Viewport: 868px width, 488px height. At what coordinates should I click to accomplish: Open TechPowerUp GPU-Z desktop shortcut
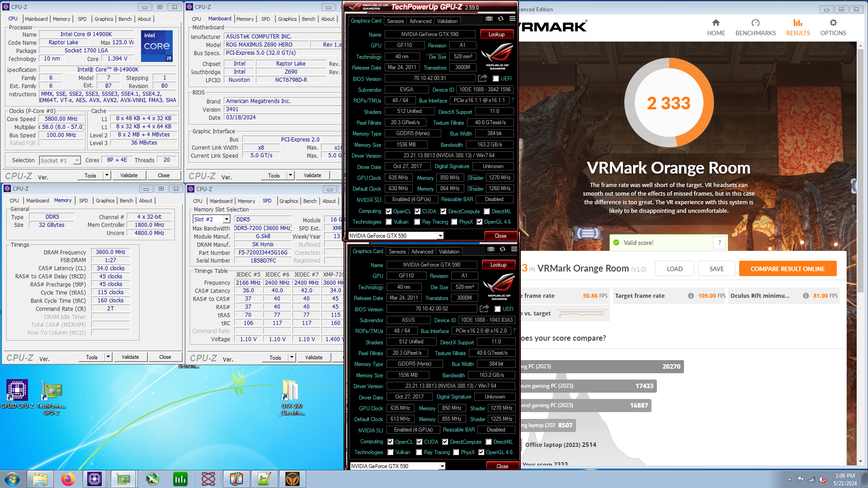pyautogui.click(x=51, y=398)
